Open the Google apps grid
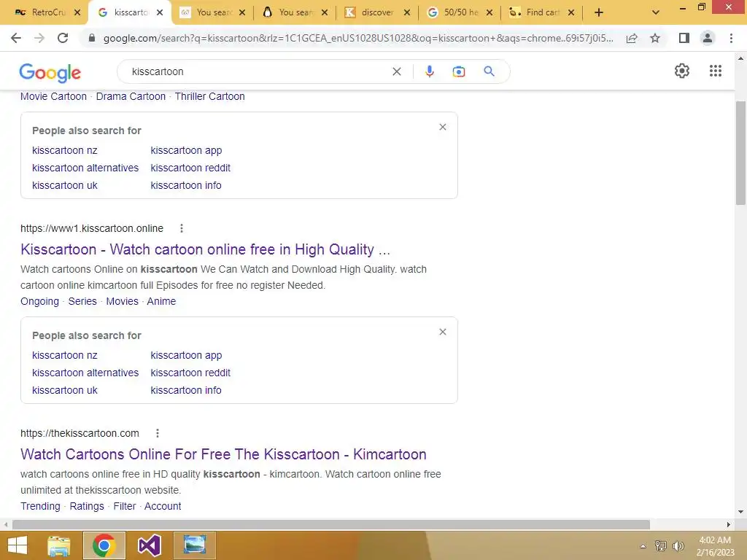This screenshot has width=747, height=560. point(715,71)
